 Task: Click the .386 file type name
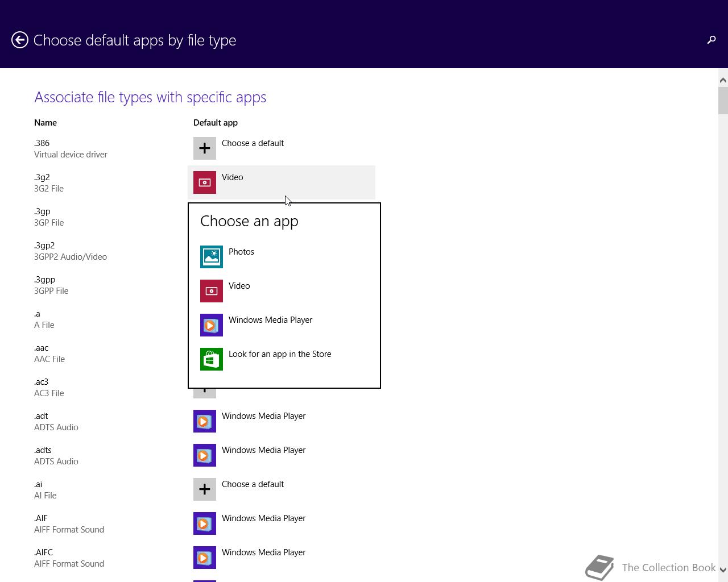click(x=42, y=143)
